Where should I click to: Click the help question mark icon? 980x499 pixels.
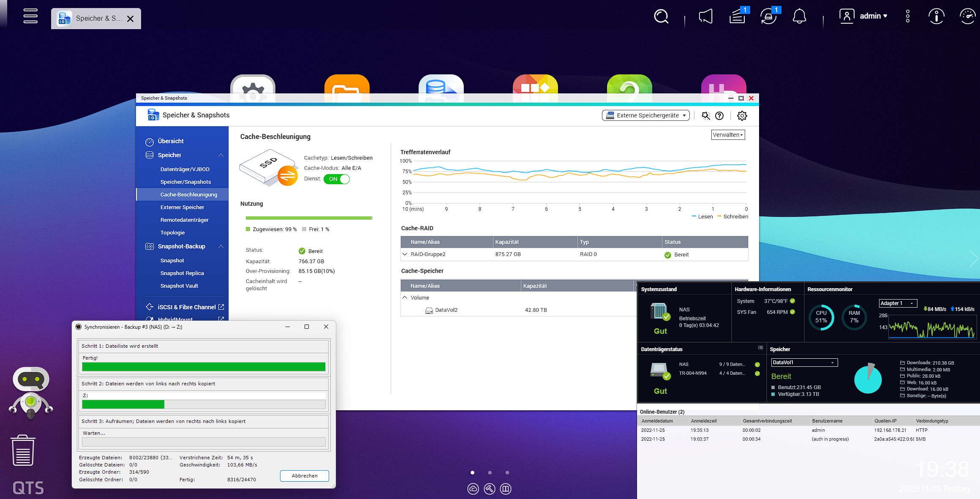tap(719, 116)
